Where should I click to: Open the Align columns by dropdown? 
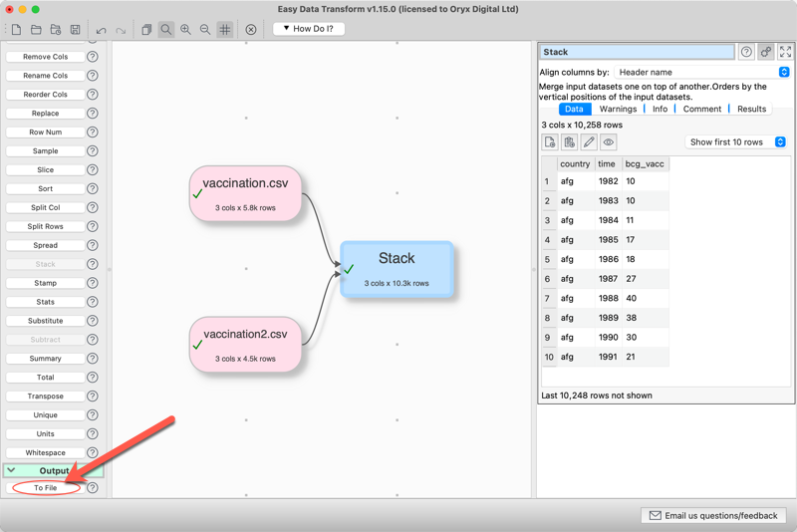[x=701, y=72]
